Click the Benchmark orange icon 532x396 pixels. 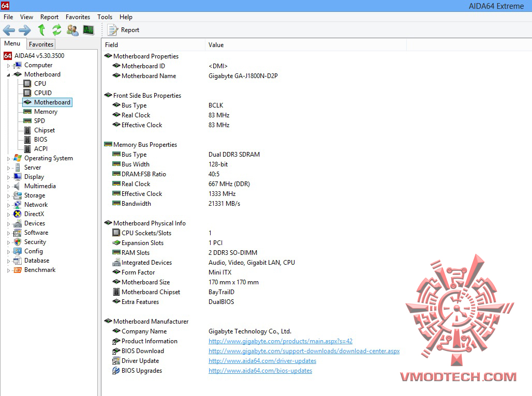(x=17, y=270)
